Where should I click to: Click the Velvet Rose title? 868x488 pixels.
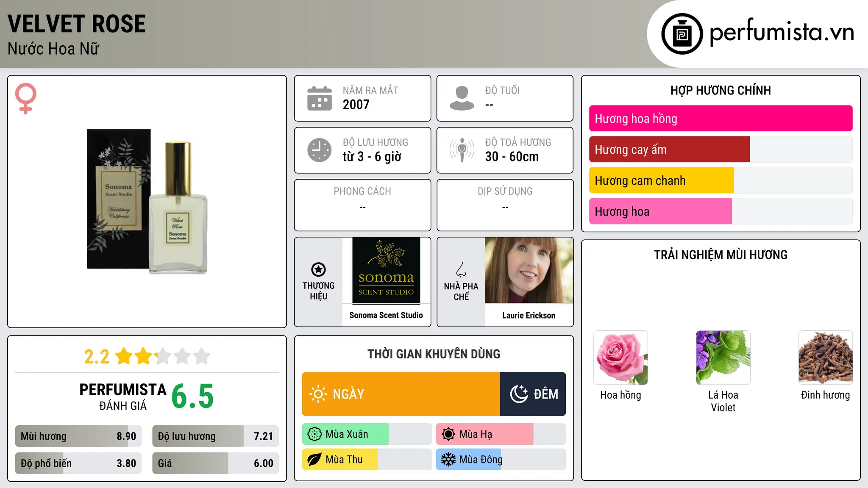click(77, 24)
